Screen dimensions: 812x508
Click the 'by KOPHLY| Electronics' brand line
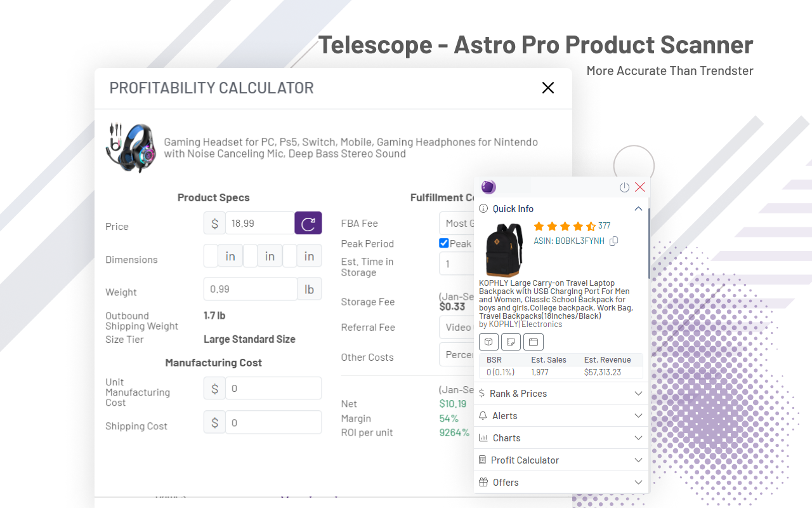tap(520, 324)
